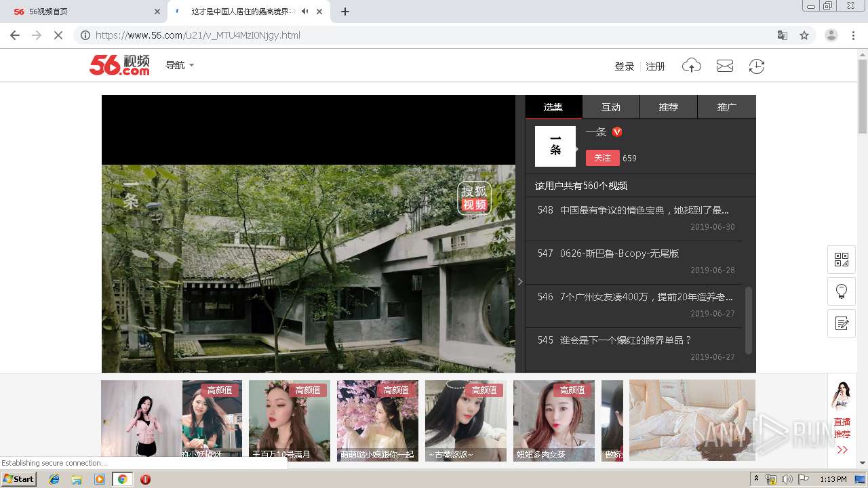Open the 一条 channel avatar
The height and width of the screenshot is (488, 868).
pyautogui.click(x=555, y=146)
